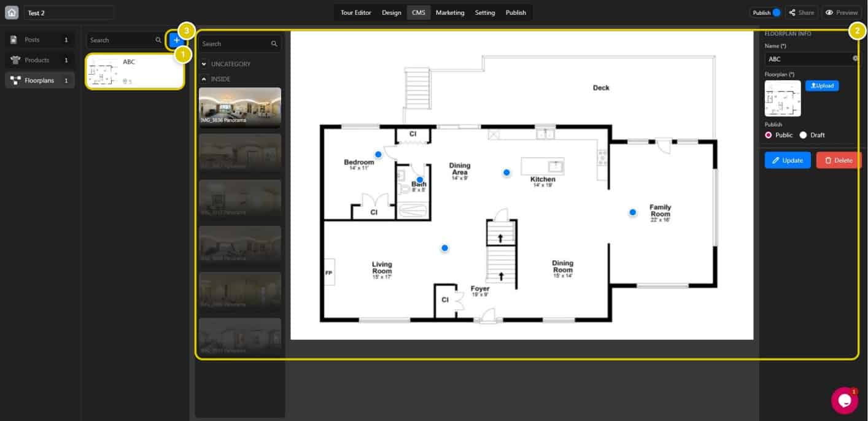Viewport: 868px width, 421px height.
Task: Switch to the Tour Editor tab
Action: [x=356, y=12]
